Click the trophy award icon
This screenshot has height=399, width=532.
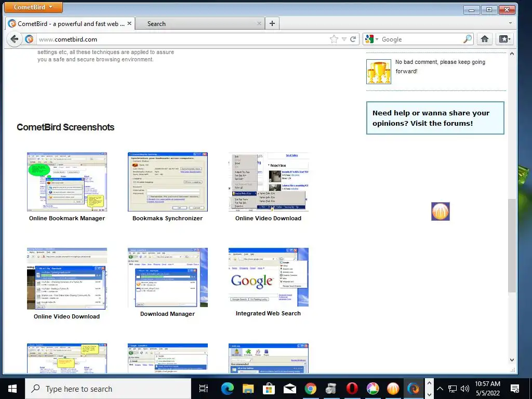[379, 72]
